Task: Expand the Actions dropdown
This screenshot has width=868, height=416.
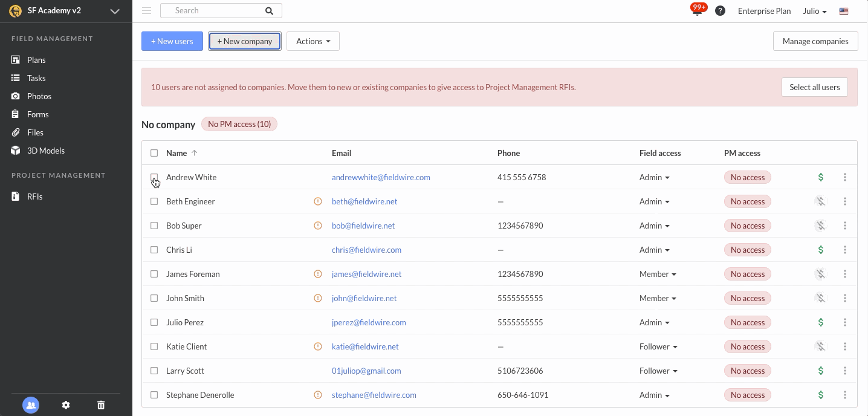Action: click(313, 41)
